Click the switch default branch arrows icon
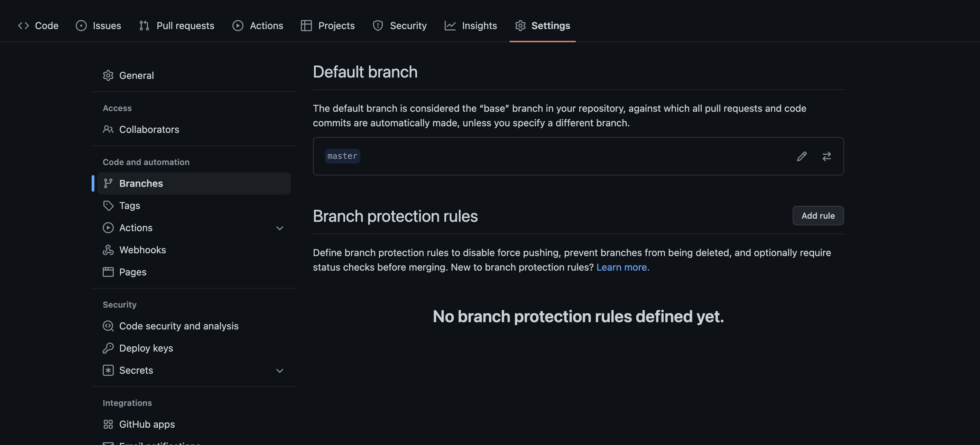This screenshot has height=445, width=980. [x=826, y=156]
